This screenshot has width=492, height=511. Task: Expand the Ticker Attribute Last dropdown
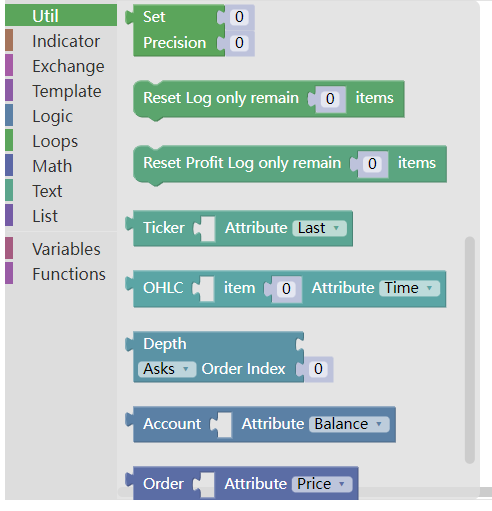click(x=320, y=228)
